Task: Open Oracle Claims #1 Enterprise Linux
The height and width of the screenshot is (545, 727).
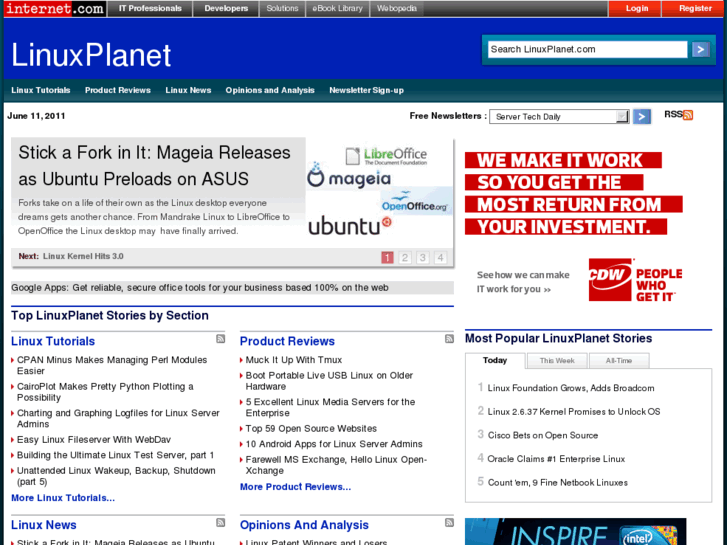Action: coord(556,459)
